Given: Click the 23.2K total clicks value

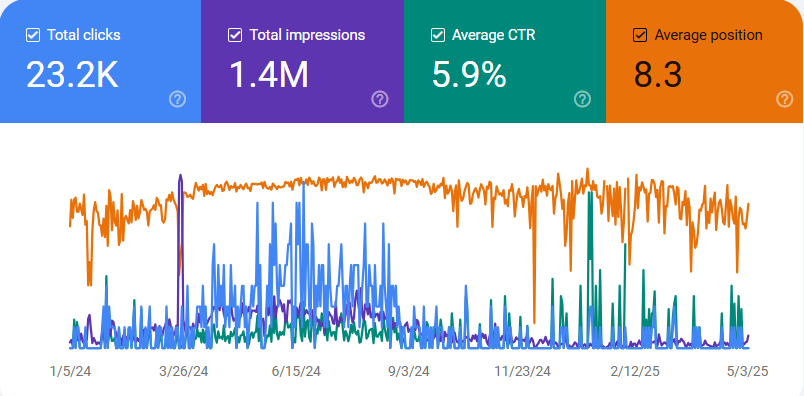Looking at the screenshot, I should click(x=72, y=75).
